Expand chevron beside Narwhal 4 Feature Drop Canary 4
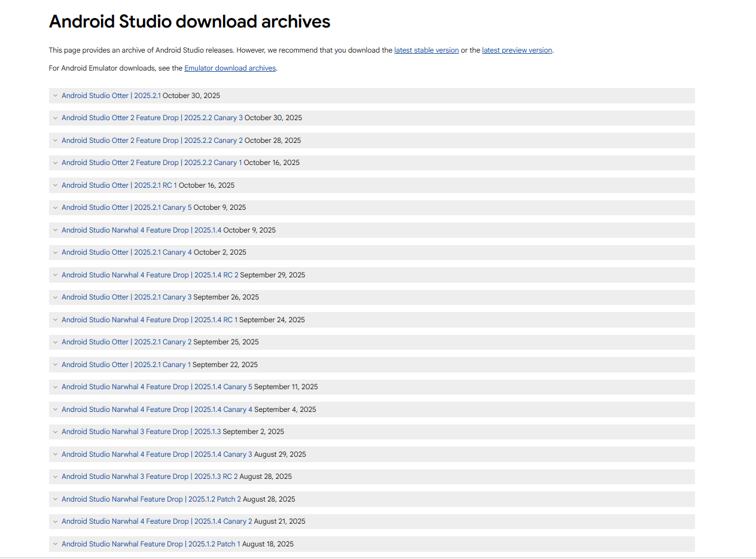 coord(55,410)
